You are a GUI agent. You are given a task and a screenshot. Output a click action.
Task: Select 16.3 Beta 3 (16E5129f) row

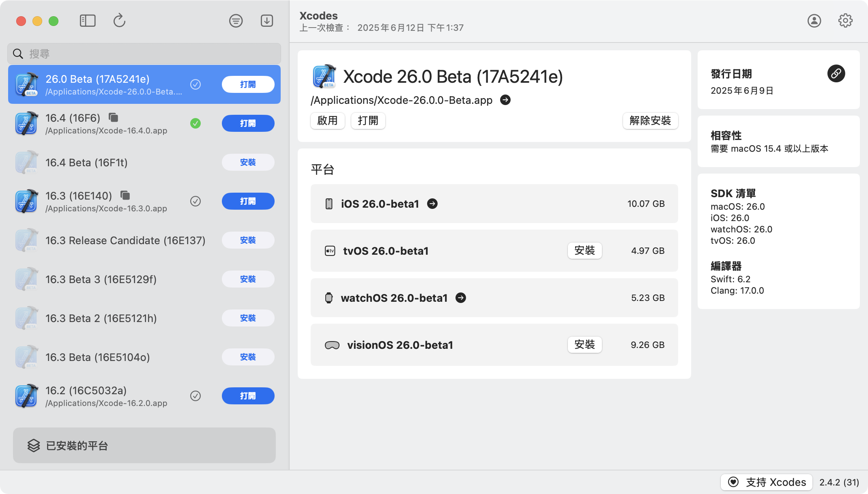pos(144,279)
